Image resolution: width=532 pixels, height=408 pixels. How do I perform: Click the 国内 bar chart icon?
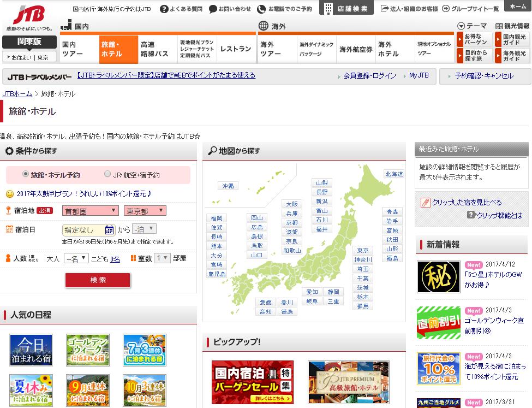coord(66,25)
